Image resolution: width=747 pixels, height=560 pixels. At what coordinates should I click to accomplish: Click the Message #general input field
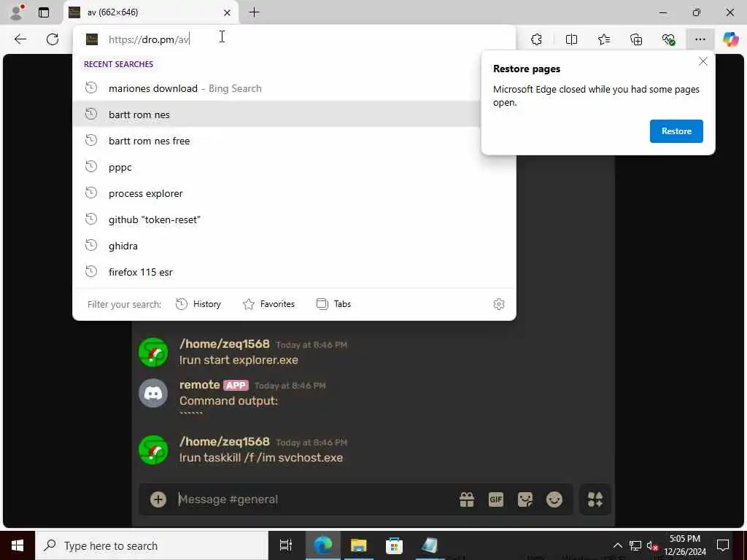pyautogui.click(x=314, y=499)
